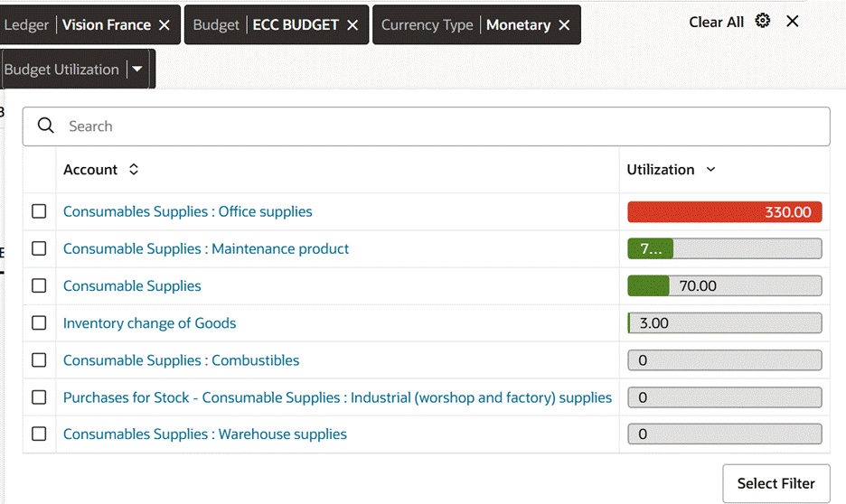Open filter settings gear icon

click(763, 21)
